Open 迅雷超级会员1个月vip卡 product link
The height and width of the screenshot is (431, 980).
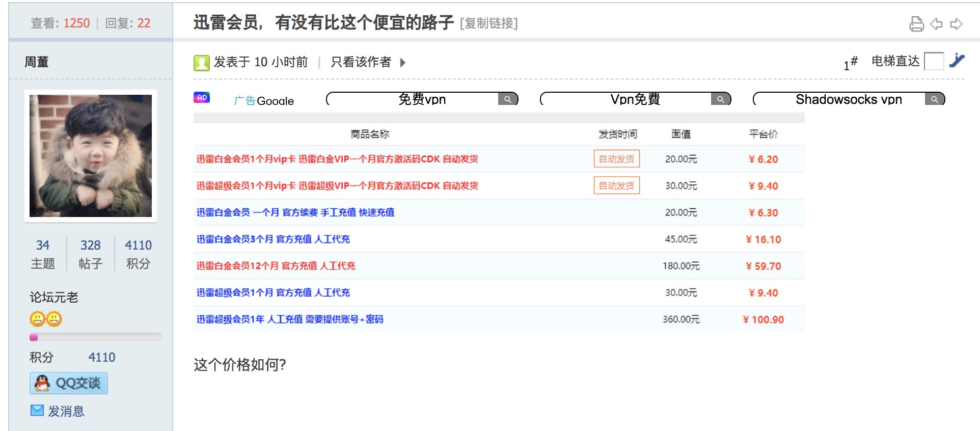point(337,185)
